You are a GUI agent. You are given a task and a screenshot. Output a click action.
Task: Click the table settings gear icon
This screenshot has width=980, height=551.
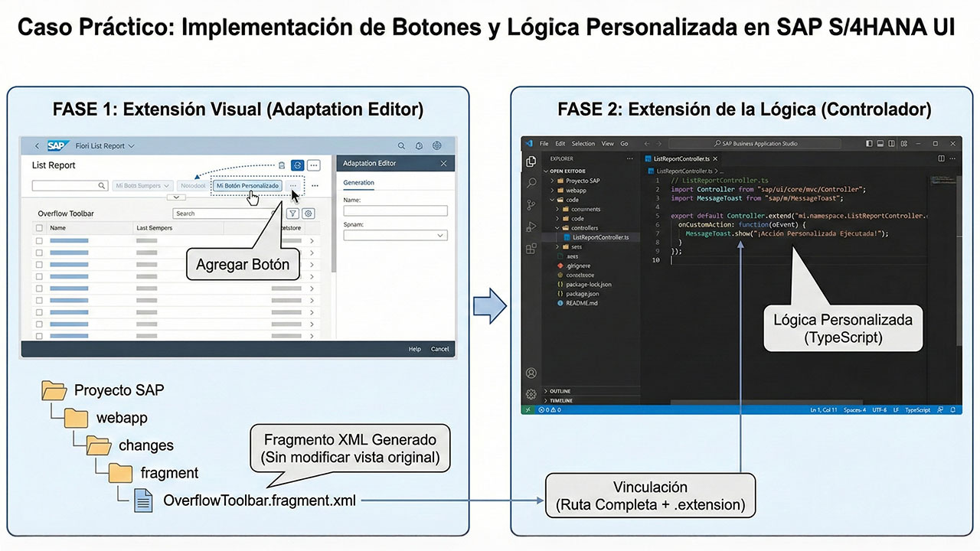(309, 214)
